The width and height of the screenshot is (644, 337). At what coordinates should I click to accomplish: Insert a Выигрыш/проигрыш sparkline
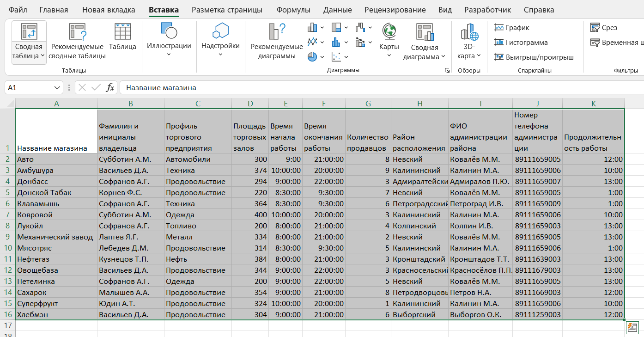coord(534,57)
